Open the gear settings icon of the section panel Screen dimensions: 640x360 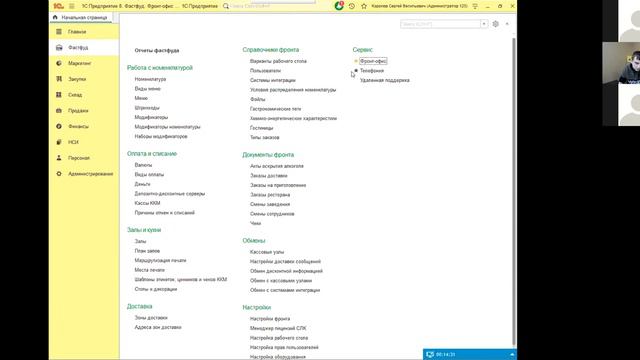(x=496, y=24)
